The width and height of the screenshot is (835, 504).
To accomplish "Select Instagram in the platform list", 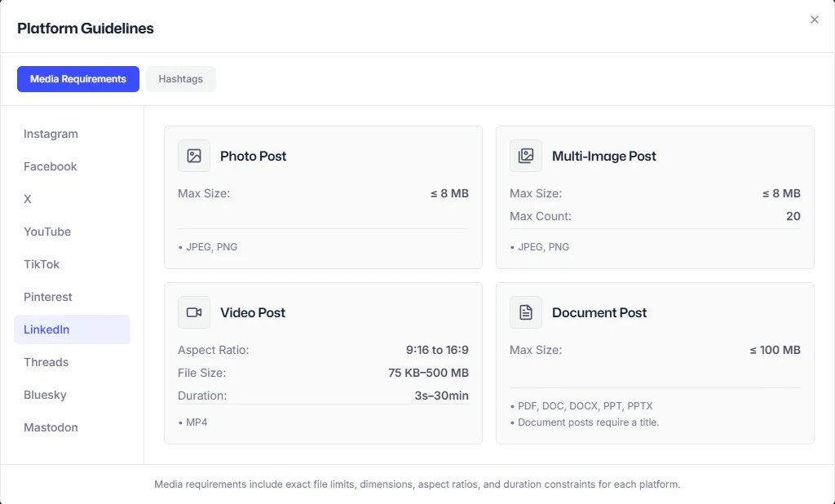I will (73, 134).
